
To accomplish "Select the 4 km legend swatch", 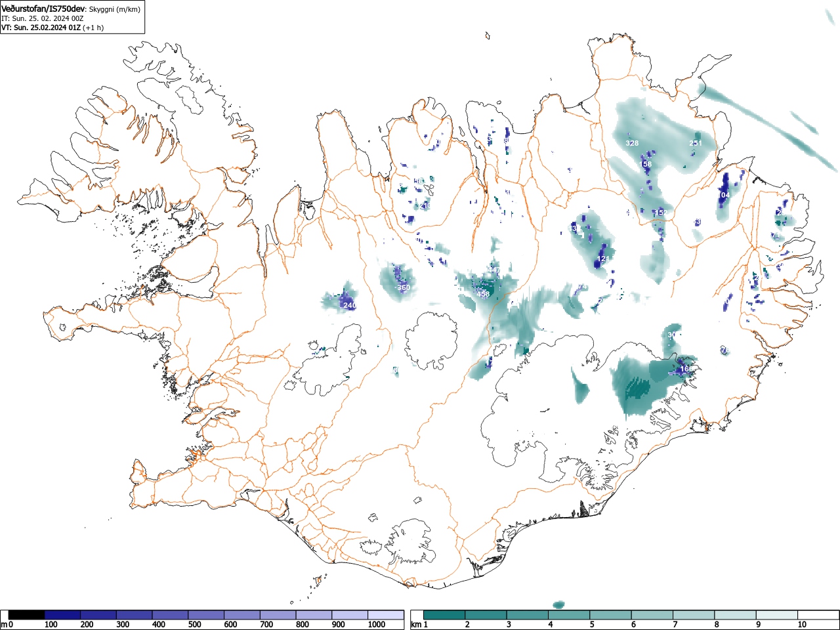I will [x=569, y=615].
